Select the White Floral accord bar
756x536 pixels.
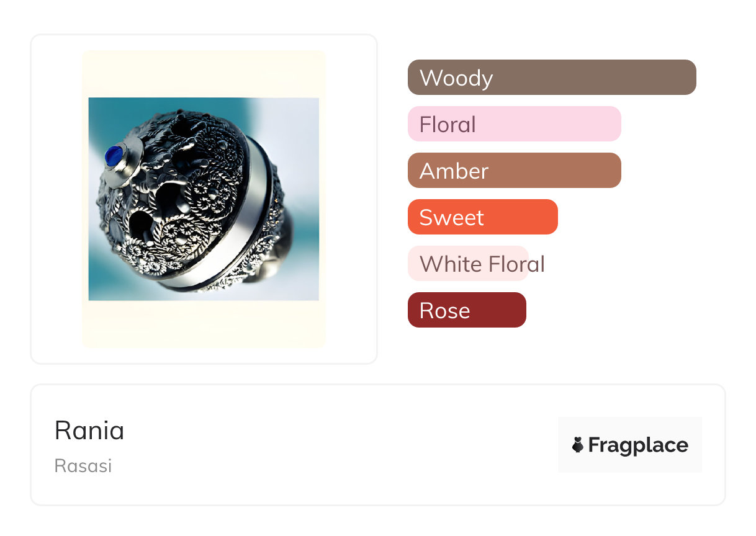468,264
